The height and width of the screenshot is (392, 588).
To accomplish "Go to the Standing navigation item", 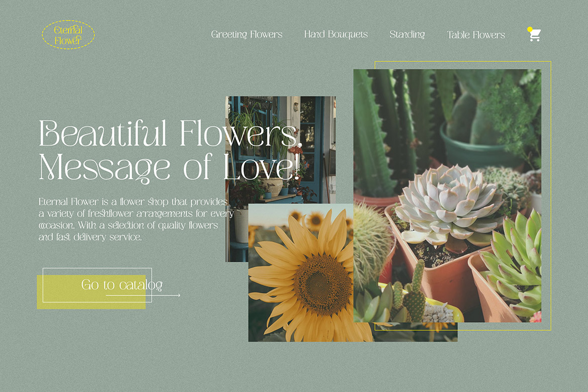I will pos(407,35).
